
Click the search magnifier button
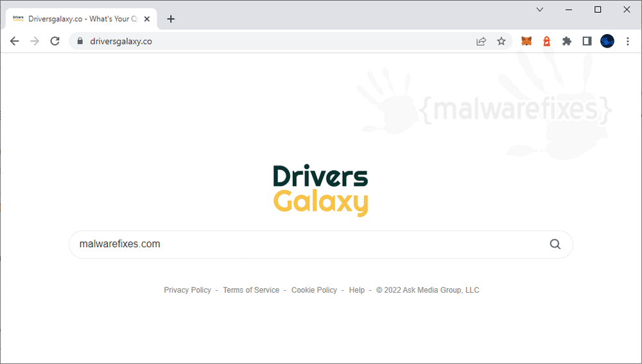[555, 244]
